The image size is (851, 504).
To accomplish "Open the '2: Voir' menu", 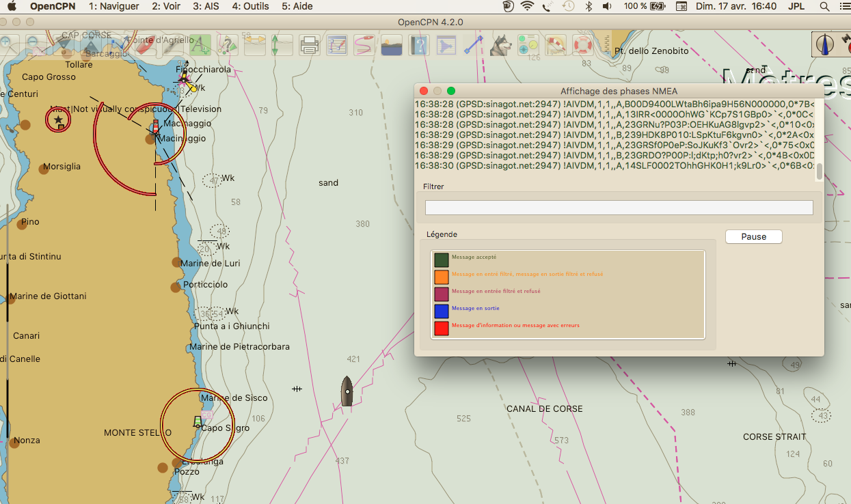I will [x=166, y=6].
